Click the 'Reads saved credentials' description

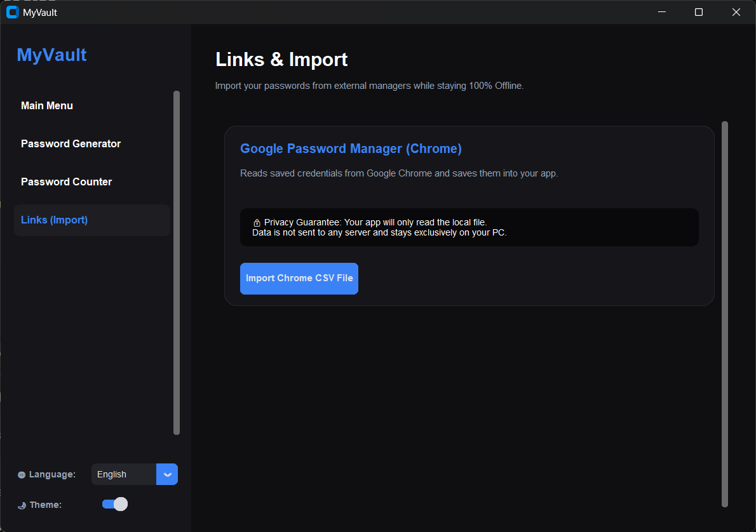[399, 173]
